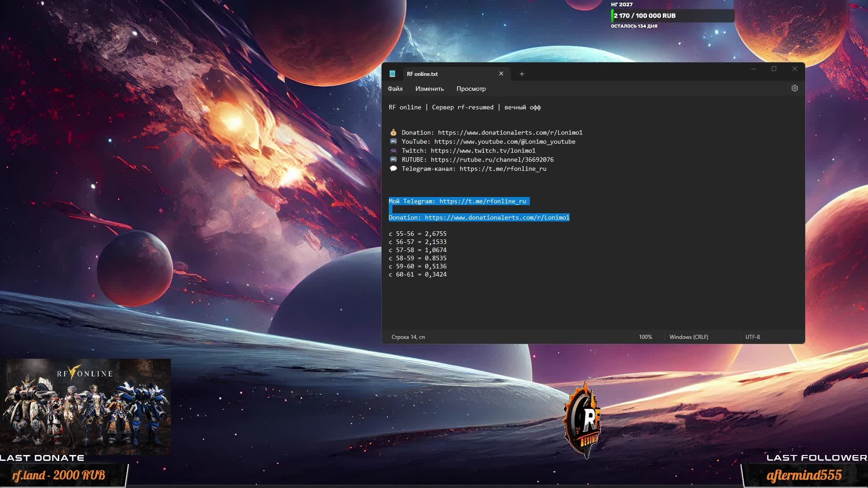The image size is (868, 488).
Task: Close the RF online.txt tab
Action: 501,74
